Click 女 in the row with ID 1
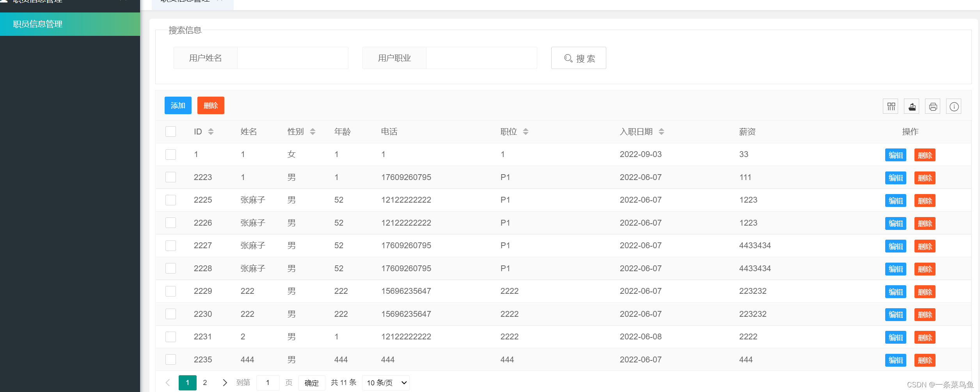This screenshot has width=980, height=392. (291, 154)
